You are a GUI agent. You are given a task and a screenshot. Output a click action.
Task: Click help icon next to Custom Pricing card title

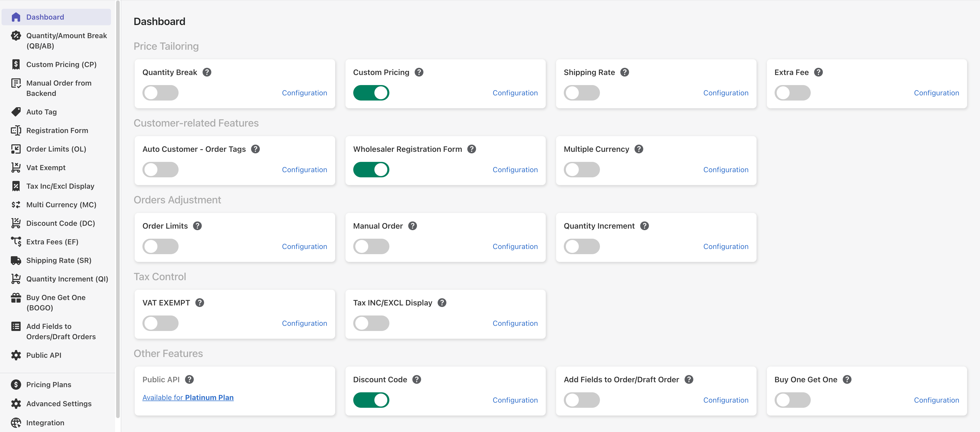tap(419, 72)
